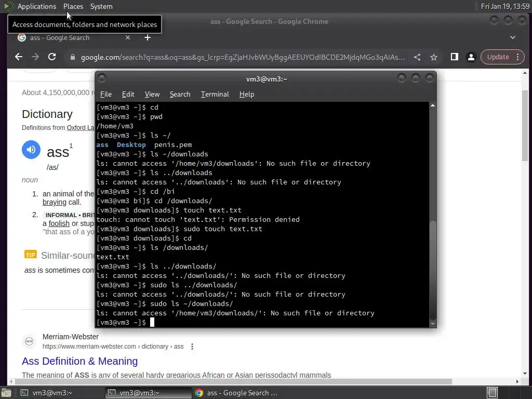Image resolution: width=532 pixels, height=399 pixels.
Task: Open the Oxford Languages link
Action: click(81, 128)
